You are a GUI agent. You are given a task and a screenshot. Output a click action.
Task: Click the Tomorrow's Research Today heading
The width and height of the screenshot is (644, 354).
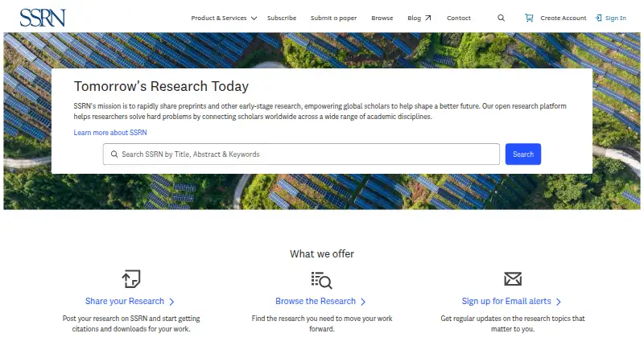coord(161,86)
